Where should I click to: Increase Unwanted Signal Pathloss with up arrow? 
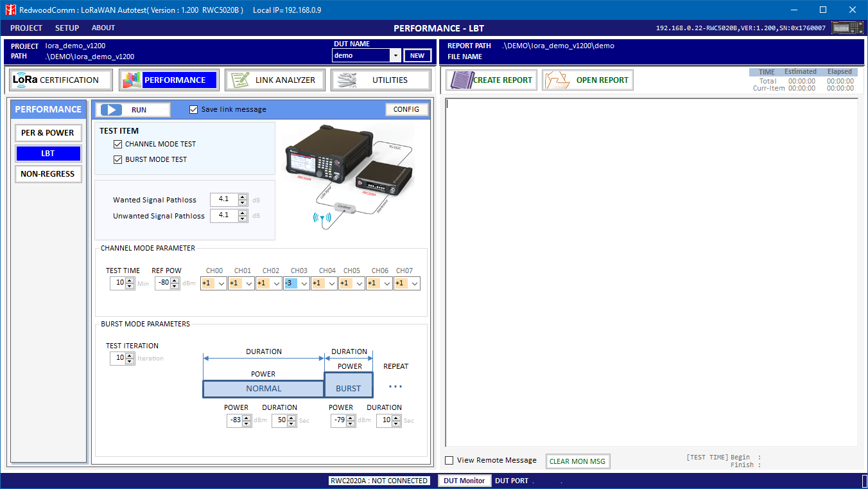coord(243,212)
